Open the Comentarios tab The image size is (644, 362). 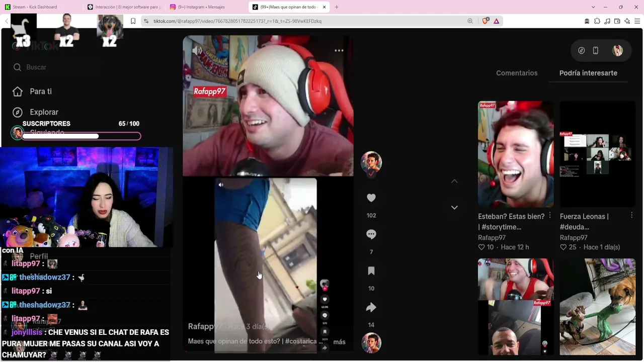(517, 73)
